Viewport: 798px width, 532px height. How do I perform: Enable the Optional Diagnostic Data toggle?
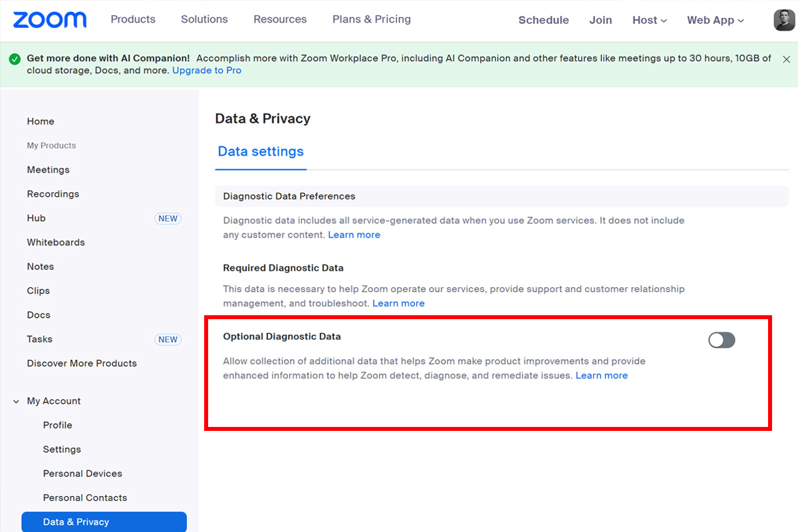tap(722, 340)
